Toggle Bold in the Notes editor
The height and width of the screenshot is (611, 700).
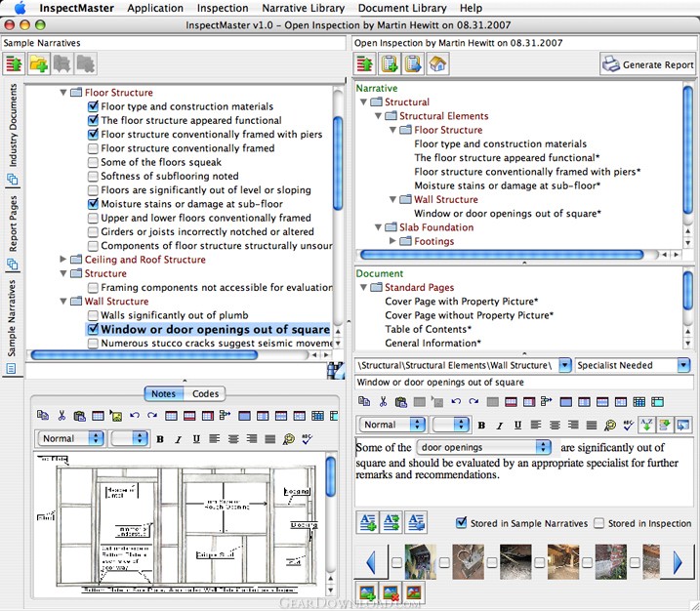160,439
